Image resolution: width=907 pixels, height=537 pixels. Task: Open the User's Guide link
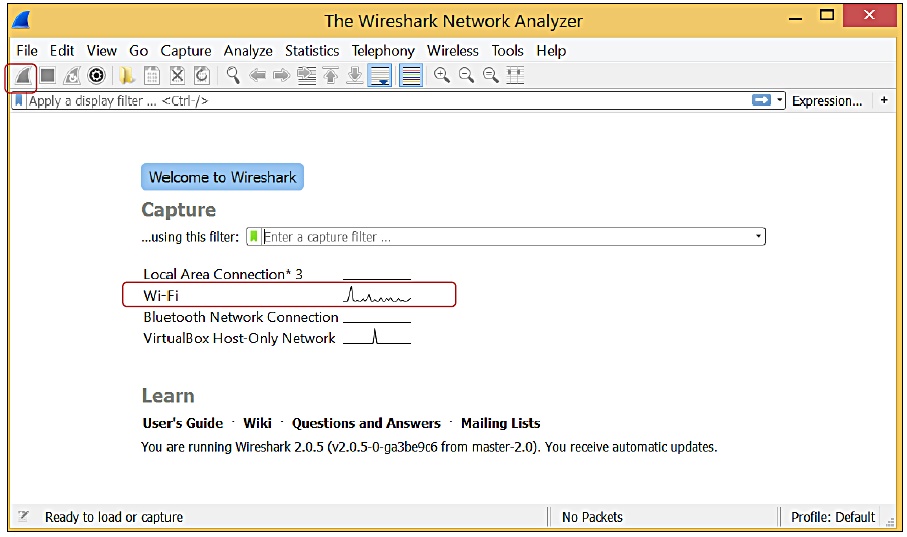click(183, 423)
